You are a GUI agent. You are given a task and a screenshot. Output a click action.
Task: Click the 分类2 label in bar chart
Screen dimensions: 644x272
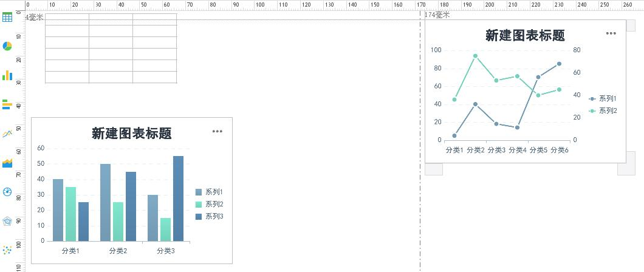point(118,251)
